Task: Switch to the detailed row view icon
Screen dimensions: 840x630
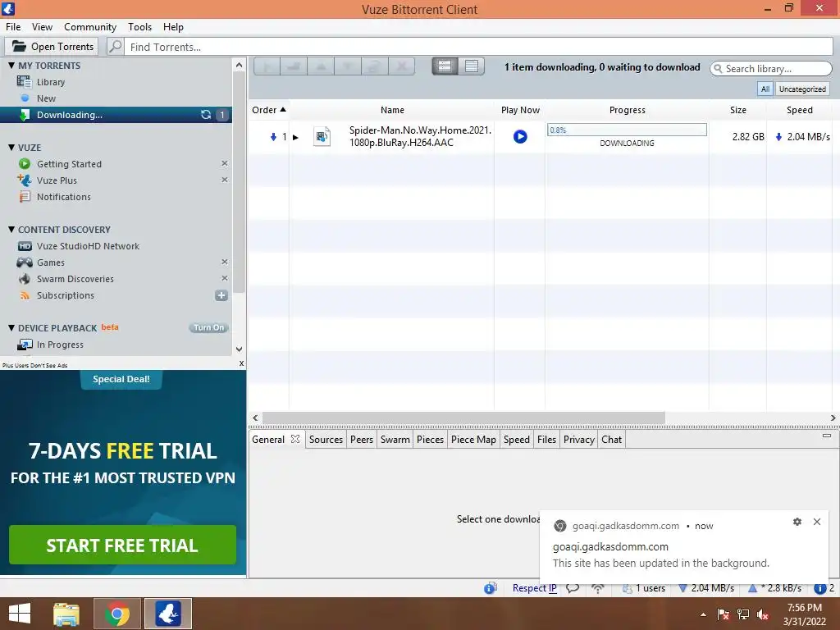Action: [445, 66]
